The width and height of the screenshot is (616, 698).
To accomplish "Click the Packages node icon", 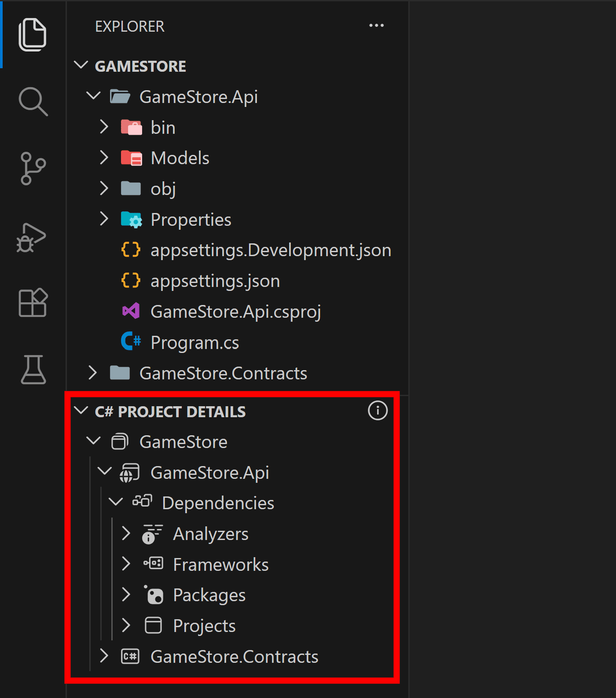I will (x=153, y=595).
